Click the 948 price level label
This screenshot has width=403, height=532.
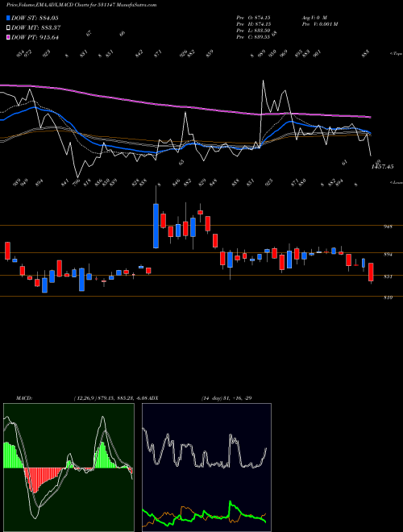389,227
